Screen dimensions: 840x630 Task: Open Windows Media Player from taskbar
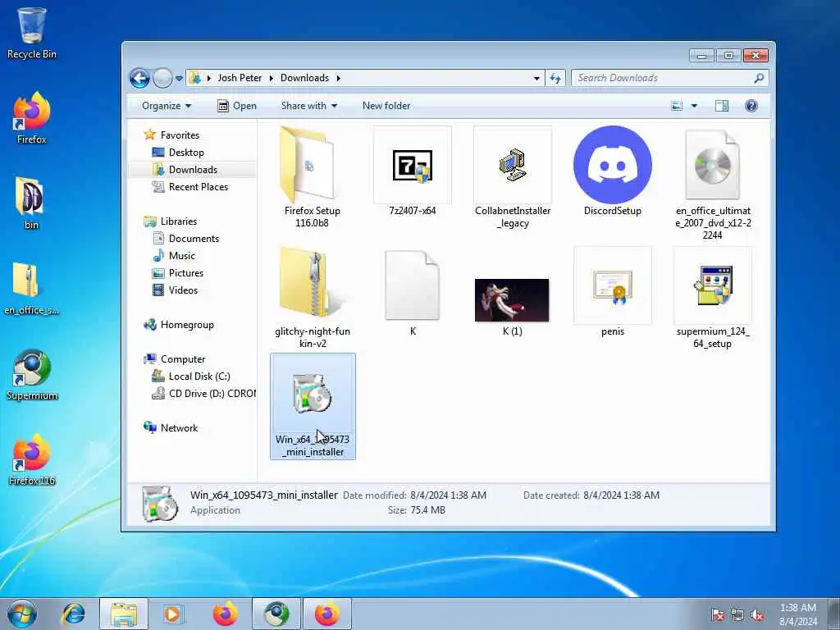(x=172, y=614)
